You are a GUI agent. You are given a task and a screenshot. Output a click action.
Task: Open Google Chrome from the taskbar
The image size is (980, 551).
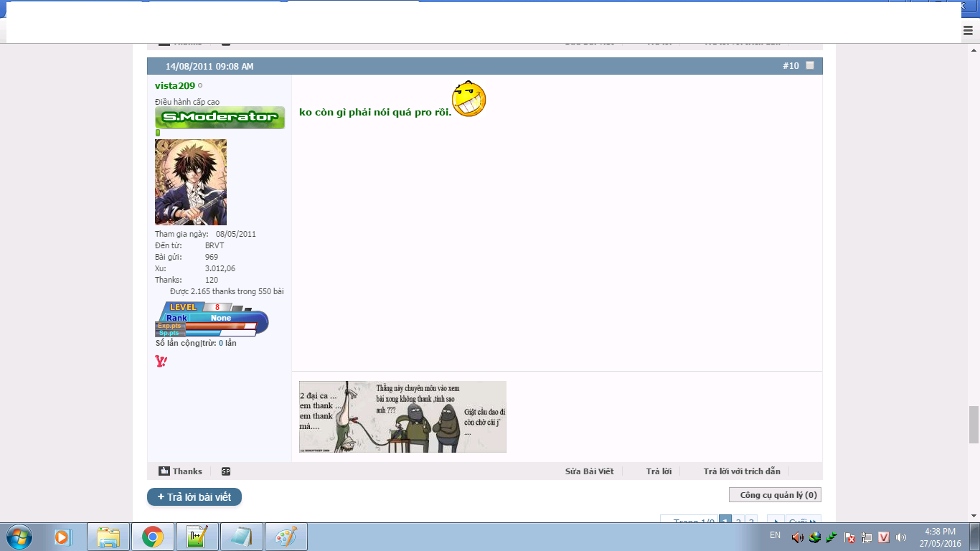(152, 537)
